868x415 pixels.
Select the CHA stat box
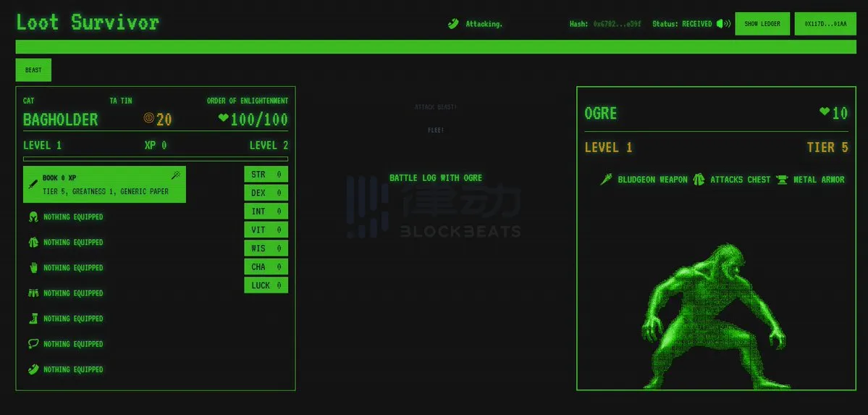click(266, 267)
